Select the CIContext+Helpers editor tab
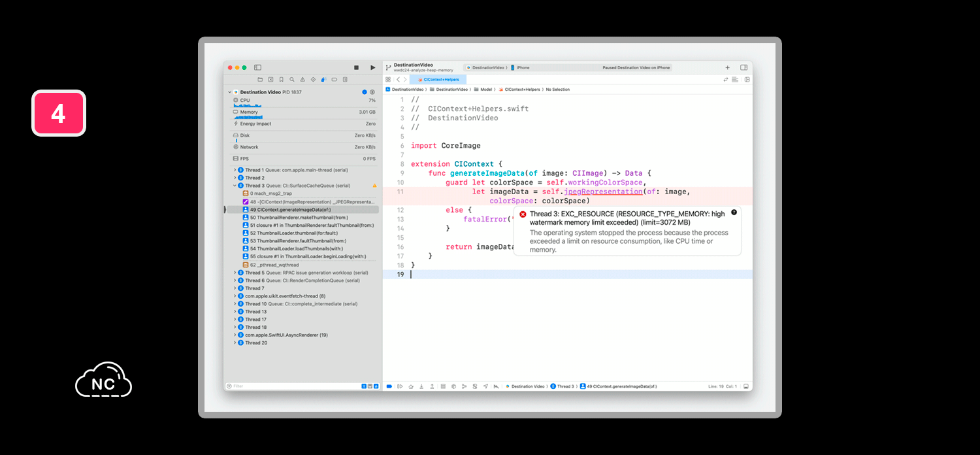This screenshot has width=980, height=455. coord(438,79)
